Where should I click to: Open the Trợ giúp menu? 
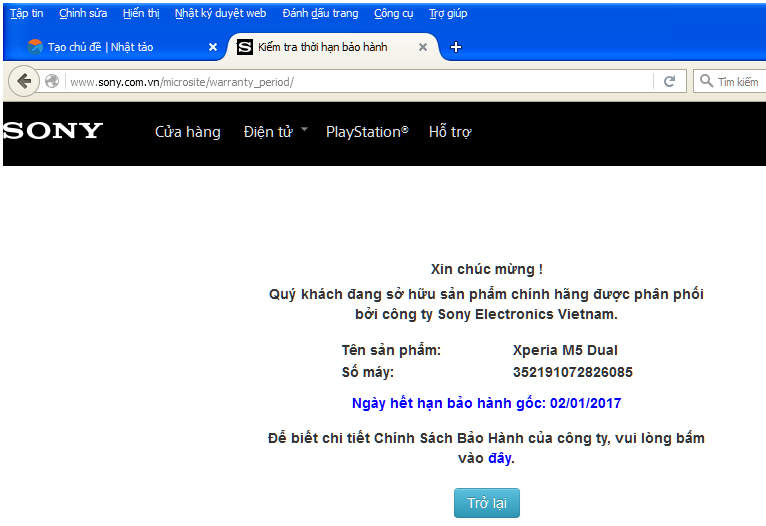click(448, 13)
